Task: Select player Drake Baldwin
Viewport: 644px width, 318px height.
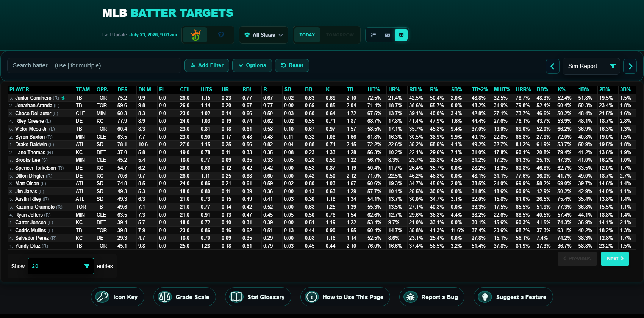Action: point(31,145)
